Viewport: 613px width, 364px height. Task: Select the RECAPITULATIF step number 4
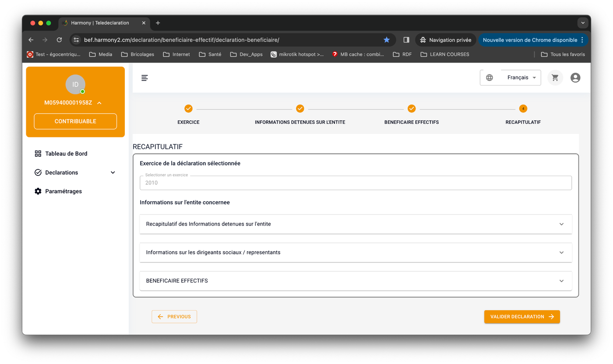pos(523,108)
